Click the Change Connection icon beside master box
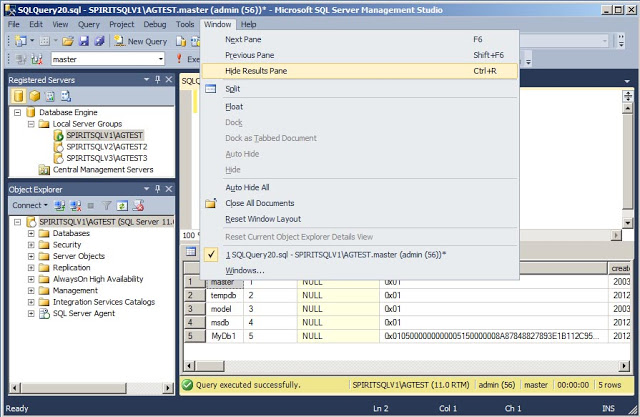The height and width of the screenshot is (417, 640). (x=37, y=59)
